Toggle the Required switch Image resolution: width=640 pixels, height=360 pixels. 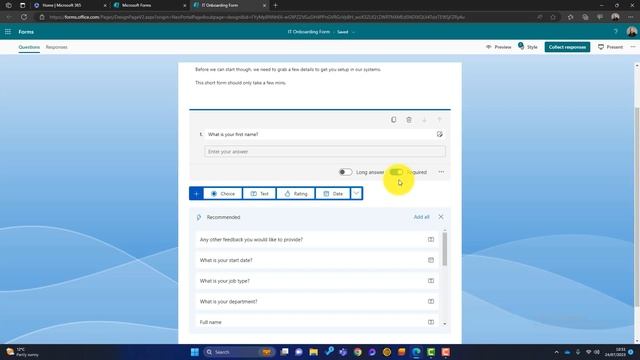click(x=396, y=172)
